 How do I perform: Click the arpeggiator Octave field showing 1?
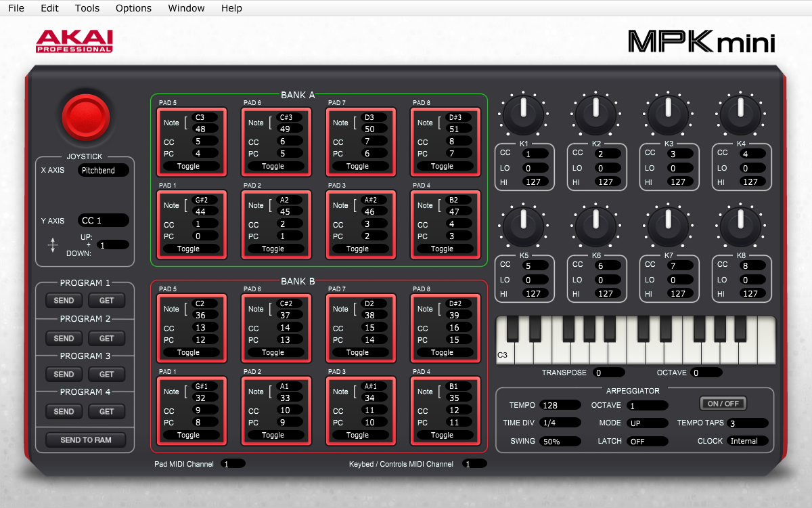click(x=648, y=405)
